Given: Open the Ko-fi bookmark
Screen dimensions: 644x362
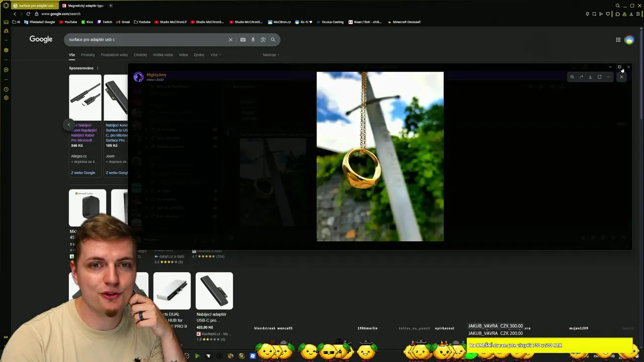Looking at the screenshot, I should 304,22.
